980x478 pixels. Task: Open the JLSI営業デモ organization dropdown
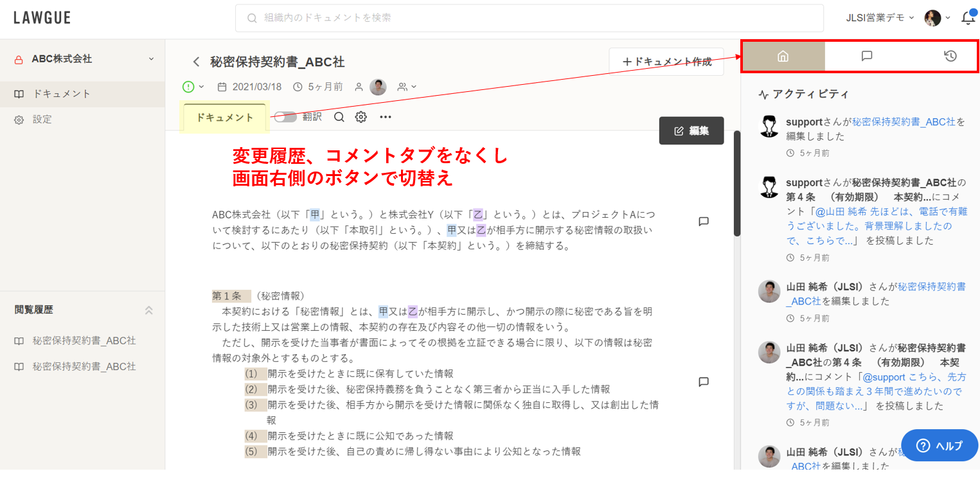click(880, 18)
